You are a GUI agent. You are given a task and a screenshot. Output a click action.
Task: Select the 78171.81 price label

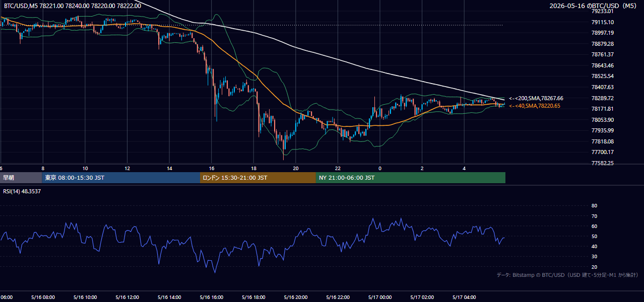pyautogui.click(x=602, y=109)
